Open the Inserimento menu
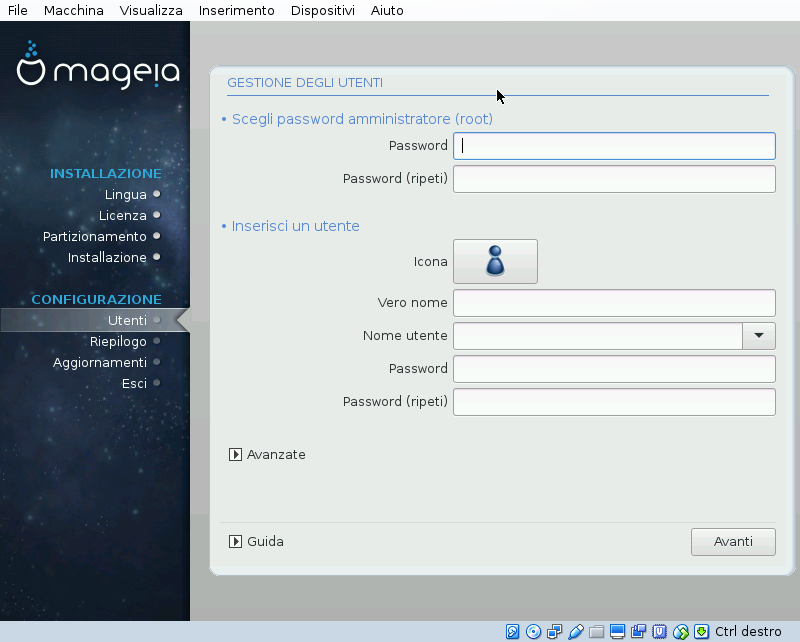Screen dimensions: 800x642 pyautogui.click(x=237, y=10)
